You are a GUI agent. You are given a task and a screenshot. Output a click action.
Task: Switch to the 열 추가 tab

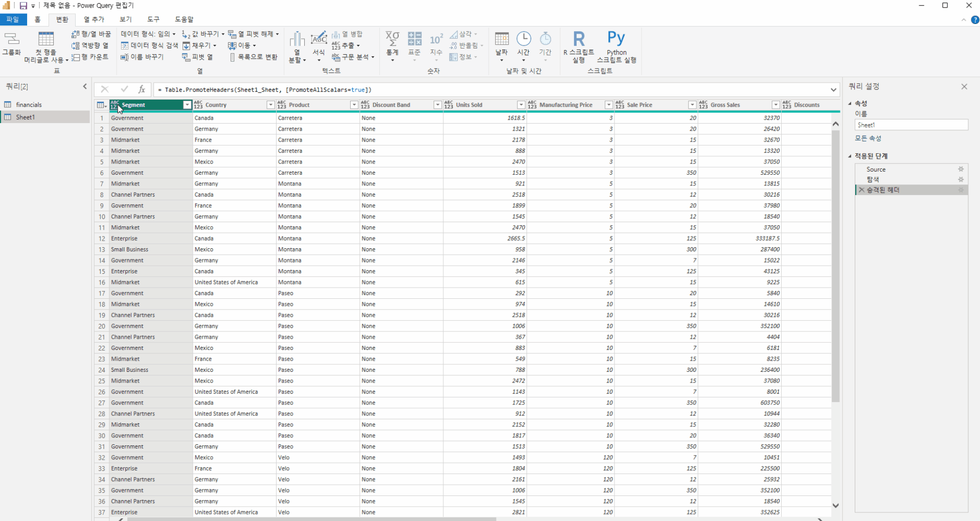94,19
